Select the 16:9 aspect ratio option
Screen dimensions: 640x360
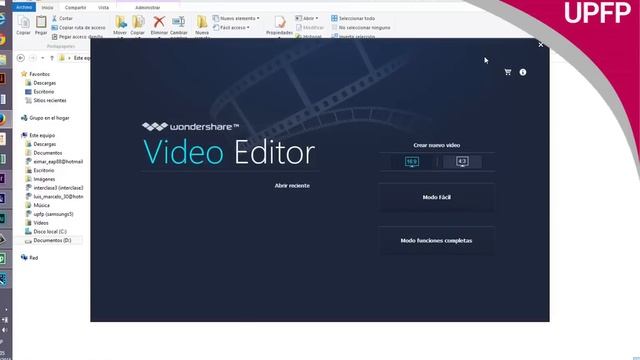[x=411, y=162]
